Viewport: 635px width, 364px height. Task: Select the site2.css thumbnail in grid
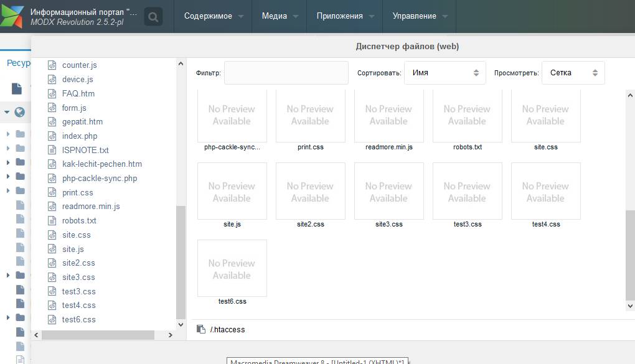click(x=310, y=191)
